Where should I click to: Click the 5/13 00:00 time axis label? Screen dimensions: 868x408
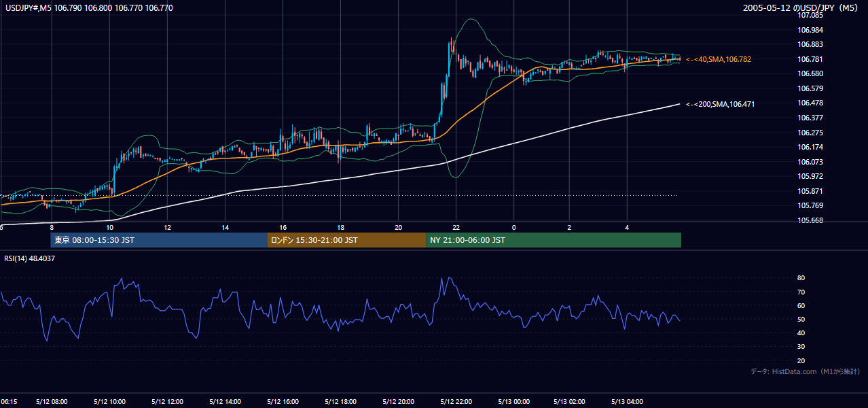pos(513,401)
